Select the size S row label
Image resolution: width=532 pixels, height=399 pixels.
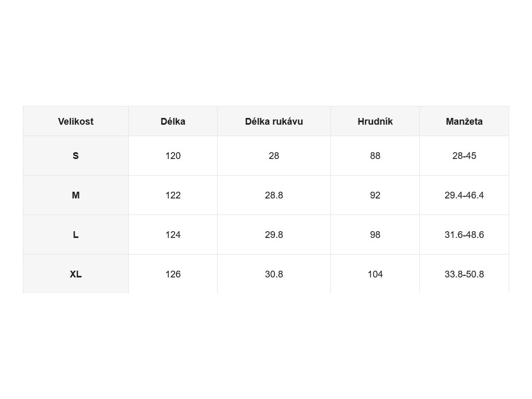[x=76, y=156]
